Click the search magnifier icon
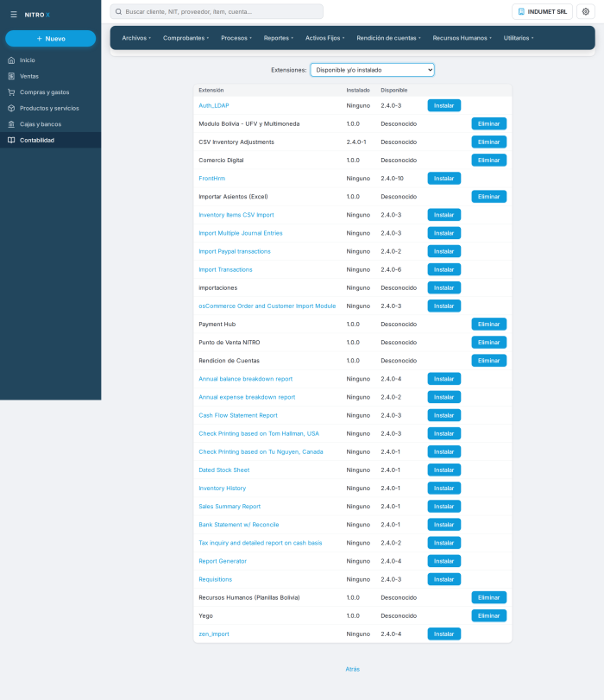Viewport: 604px width, 700px height. click(119, 11)
